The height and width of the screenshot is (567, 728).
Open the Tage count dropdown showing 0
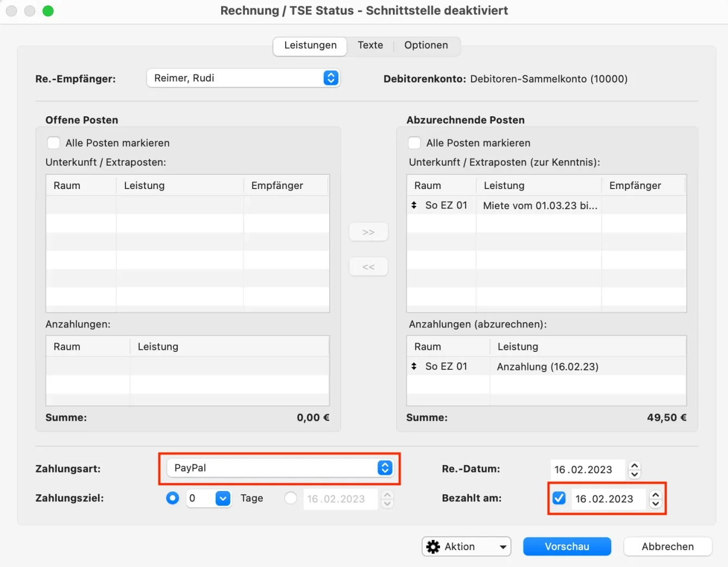point(209,498)
